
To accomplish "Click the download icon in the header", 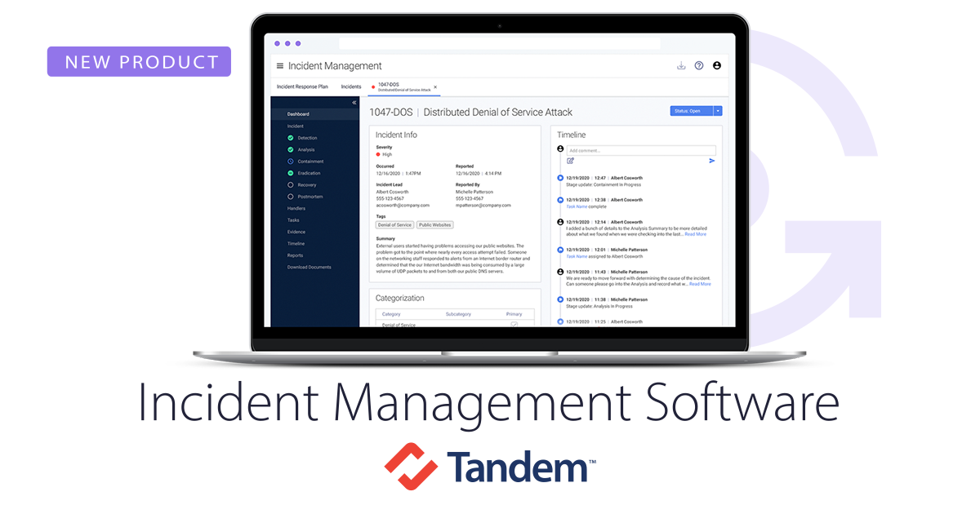I will pos(681,65).
